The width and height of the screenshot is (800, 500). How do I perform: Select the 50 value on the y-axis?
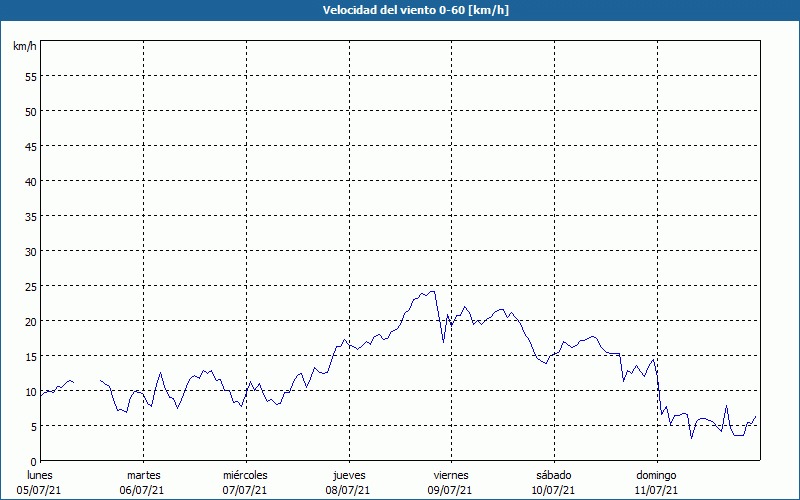[31, 111]
